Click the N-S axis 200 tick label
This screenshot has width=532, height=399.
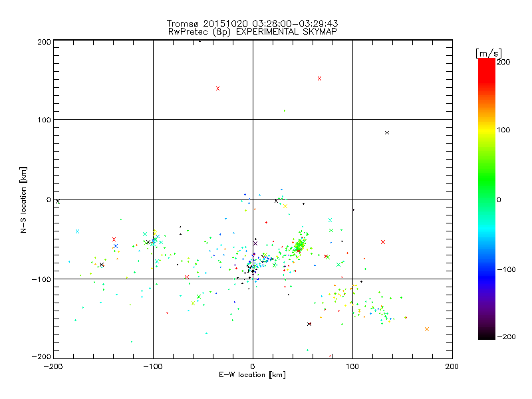tap(44, 42)
